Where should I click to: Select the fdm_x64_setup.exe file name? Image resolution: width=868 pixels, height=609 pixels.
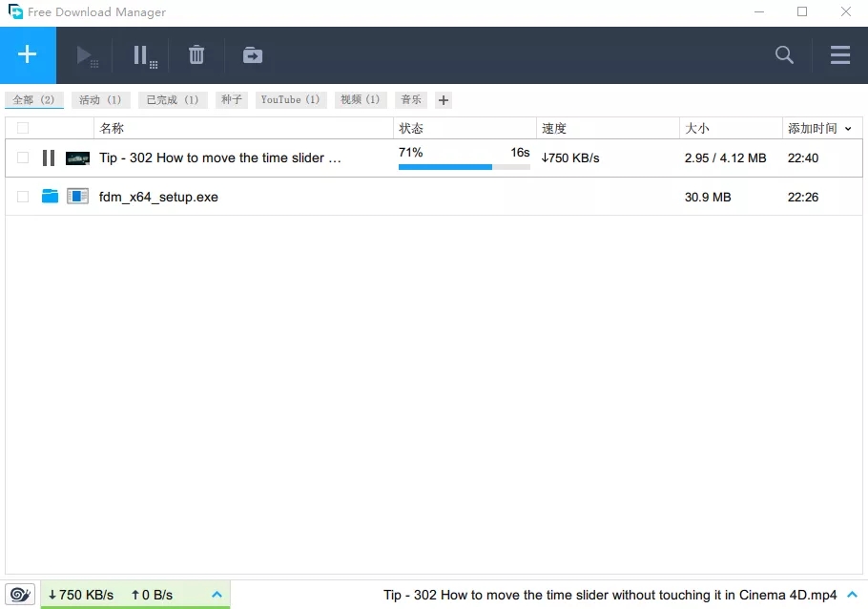158,197
